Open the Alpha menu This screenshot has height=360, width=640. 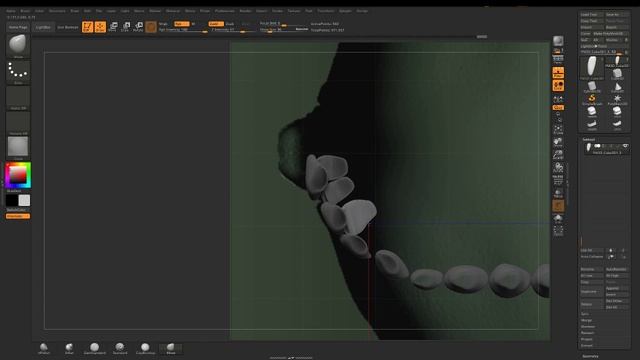11,11
